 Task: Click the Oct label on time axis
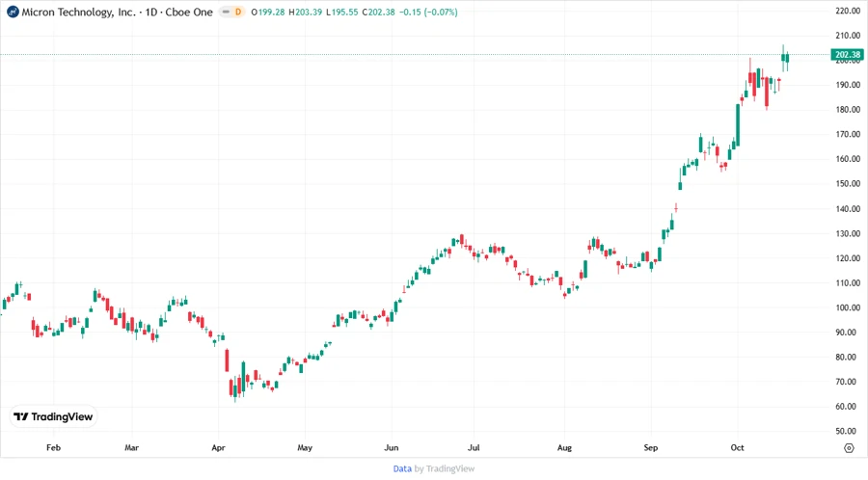pyautogui.click(x=738, y=447)
